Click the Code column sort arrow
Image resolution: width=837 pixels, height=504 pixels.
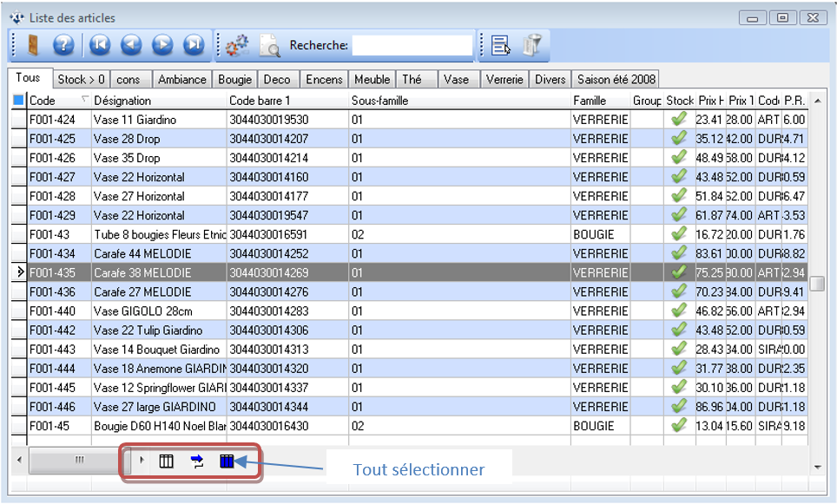[84, 101]
